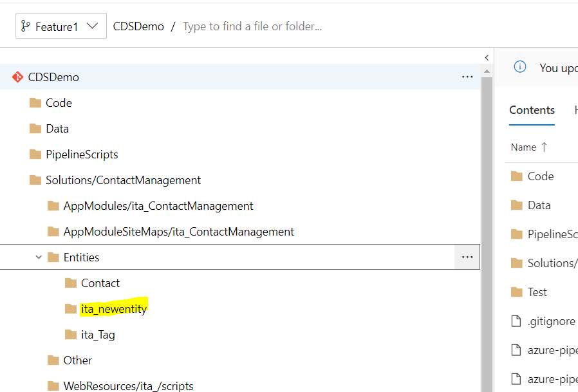
Task: Click the CDSDemo breadcrumb link
Action: pos(138,26)
